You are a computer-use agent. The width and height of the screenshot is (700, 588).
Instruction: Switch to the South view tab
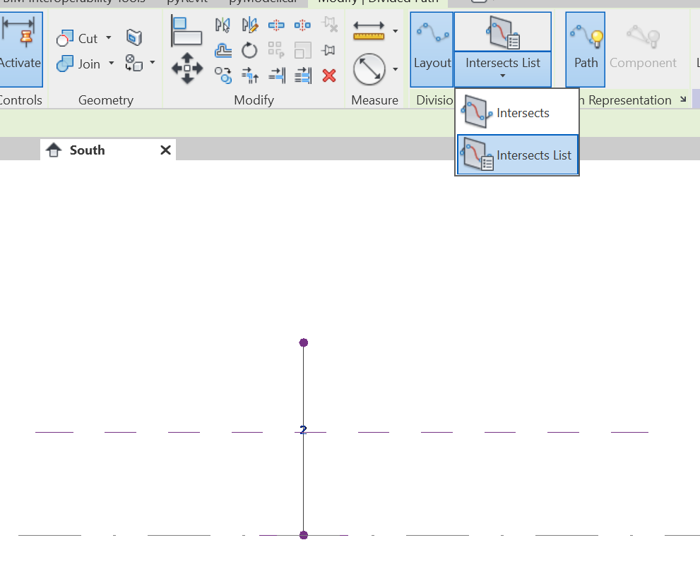(x=87, y=150)
